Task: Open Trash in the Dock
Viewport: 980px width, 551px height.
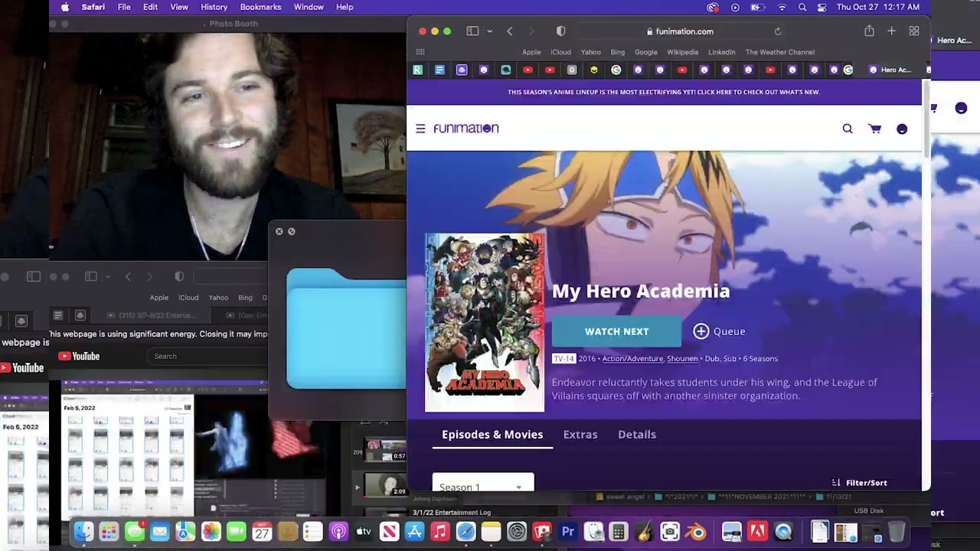Action: 897,531
